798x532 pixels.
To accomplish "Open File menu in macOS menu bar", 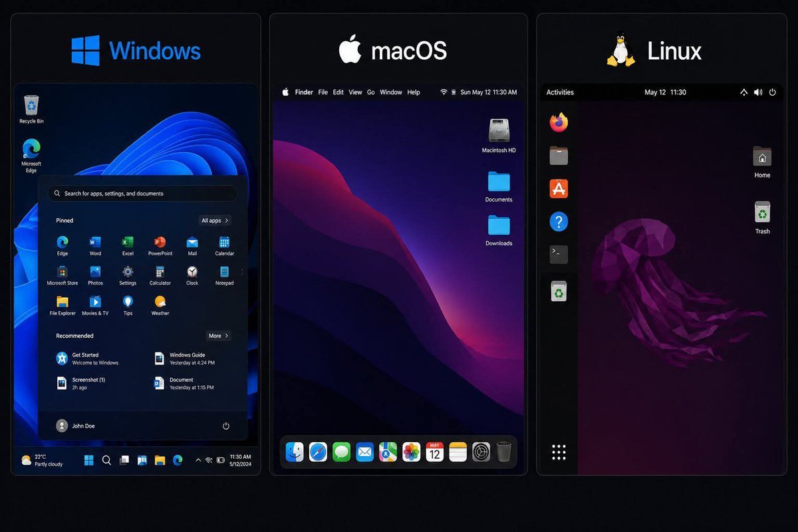I will click(x=323, y=92).
